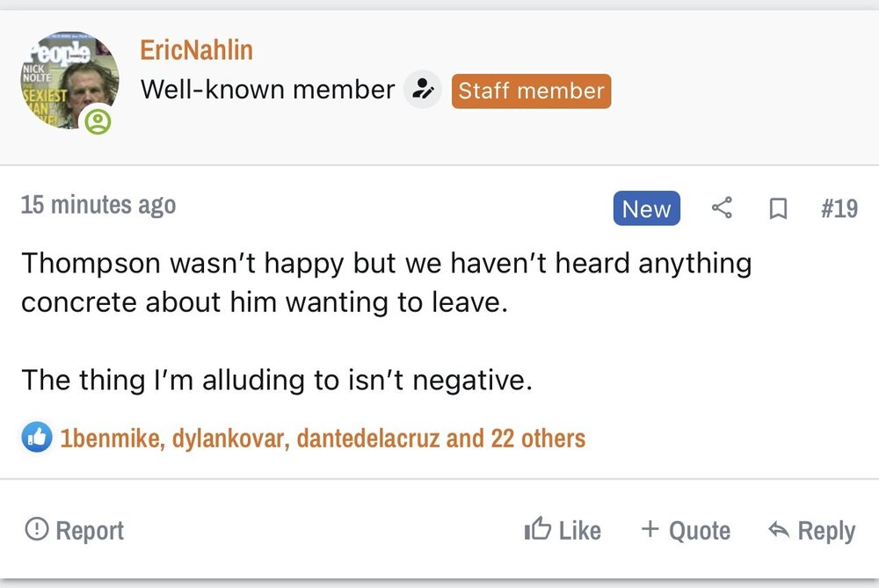Click the blue thumbs-up reactions icon
This screenshot has width=879, height=588.
(x=37, y=437)
